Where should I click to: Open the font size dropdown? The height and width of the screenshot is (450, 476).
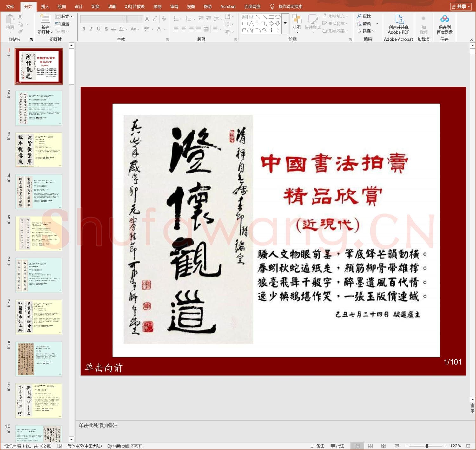click(x=141, y=19)
